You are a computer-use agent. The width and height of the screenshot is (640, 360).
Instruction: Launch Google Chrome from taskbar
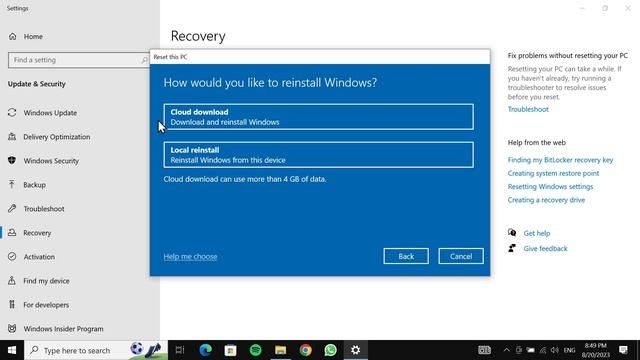point(305,350)
